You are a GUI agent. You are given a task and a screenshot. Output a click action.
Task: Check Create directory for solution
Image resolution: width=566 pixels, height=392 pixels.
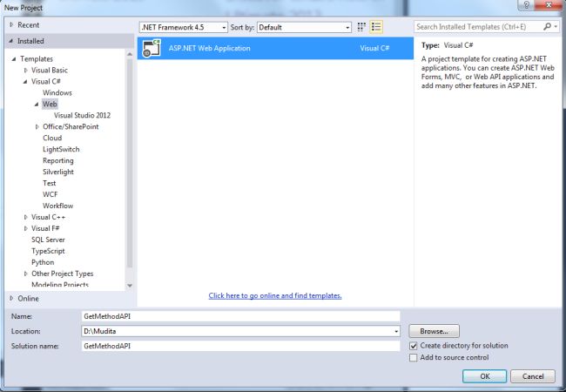414,346
